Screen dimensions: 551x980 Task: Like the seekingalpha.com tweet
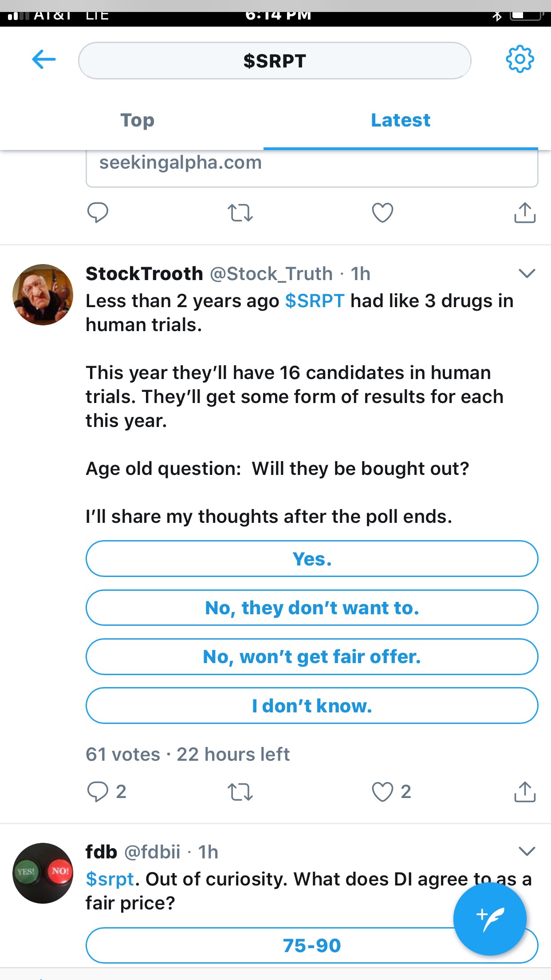tap(382, 213)
